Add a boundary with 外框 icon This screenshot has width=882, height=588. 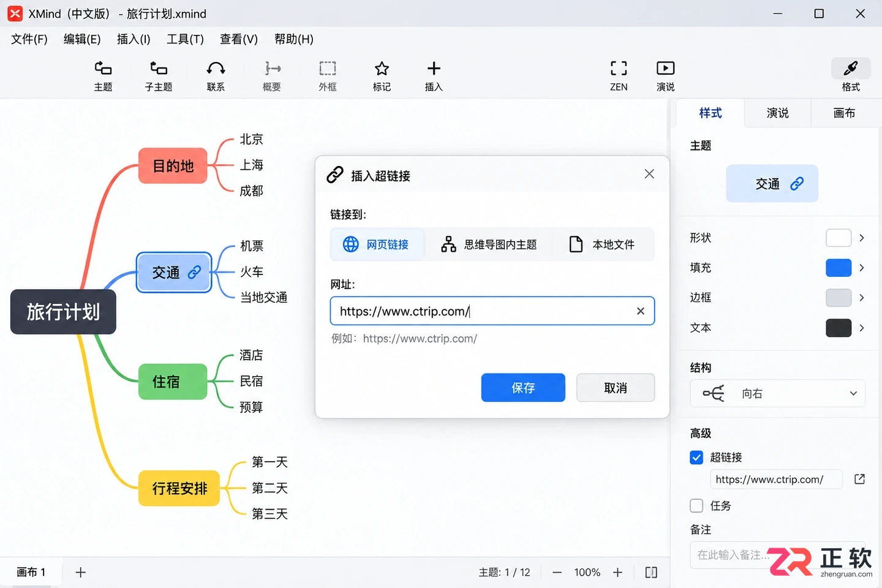pos(328,76)
